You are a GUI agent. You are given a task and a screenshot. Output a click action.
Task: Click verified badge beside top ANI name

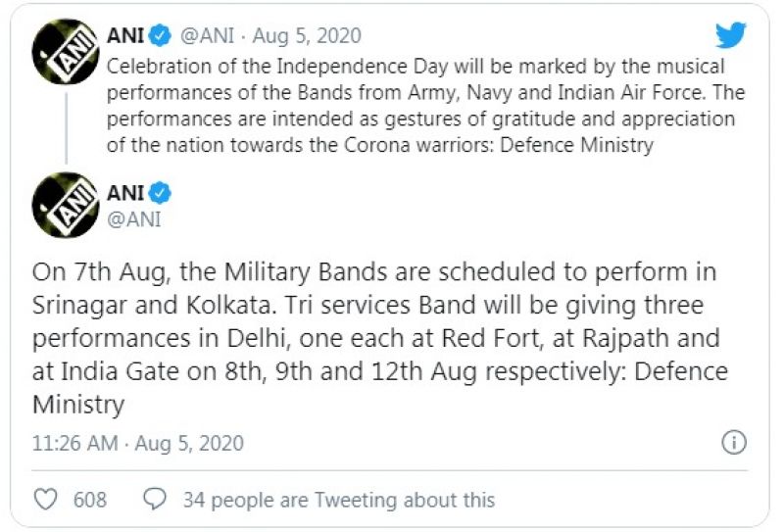point(160,36)
